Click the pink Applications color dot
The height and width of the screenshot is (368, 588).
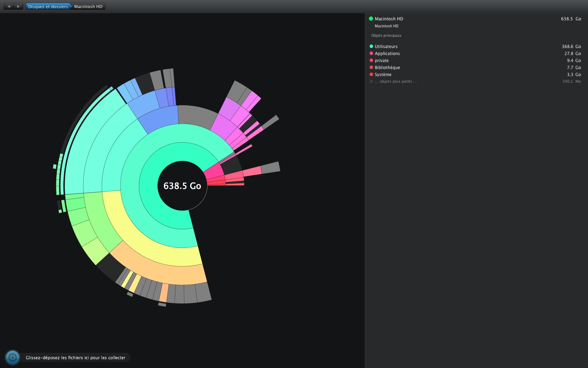pos(371,53)
